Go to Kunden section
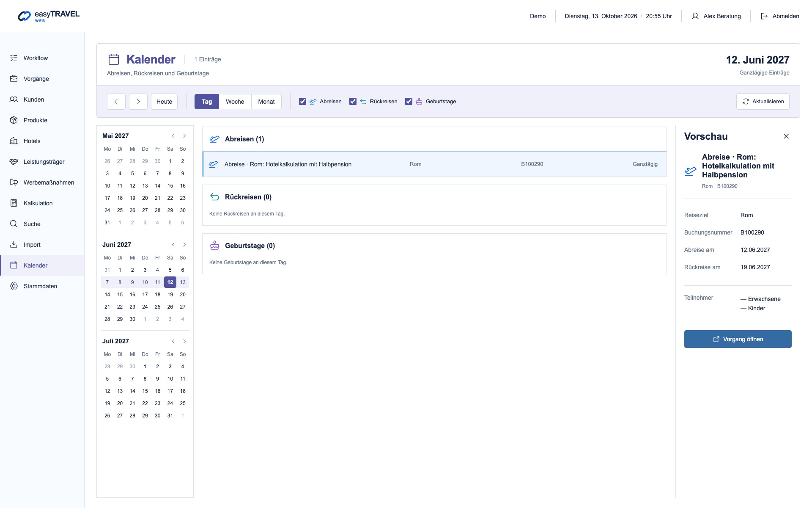This screenshot has height=508, width=812. [x=42, y=99]
